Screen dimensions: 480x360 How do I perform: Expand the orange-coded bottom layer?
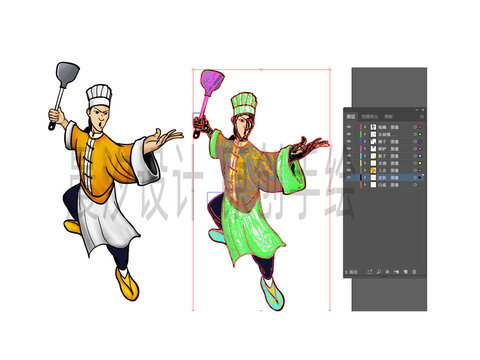(x=365, y=185)
